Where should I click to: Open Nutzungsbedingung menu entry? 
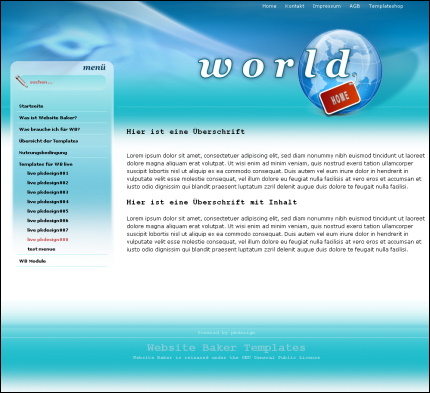click(43, 153)
